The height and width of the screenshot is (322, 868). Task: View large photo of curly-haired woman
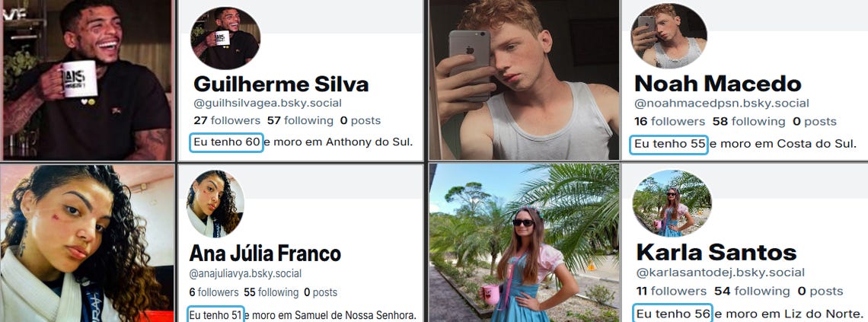87,244
